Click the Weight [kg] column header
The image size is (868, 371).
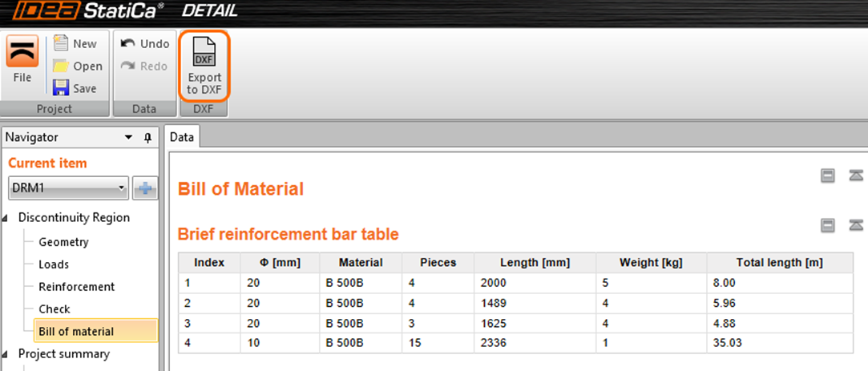tap(651, 263)
